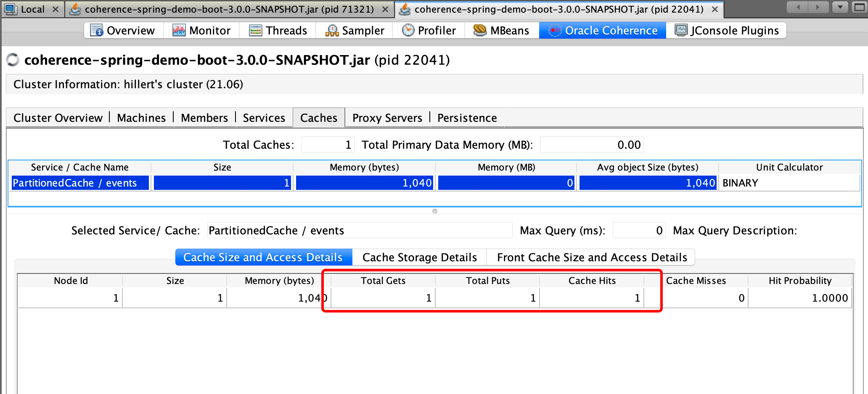Open the MBeans view icon
Viewport: 868px width, 394px height.
[x=480, y=31]
